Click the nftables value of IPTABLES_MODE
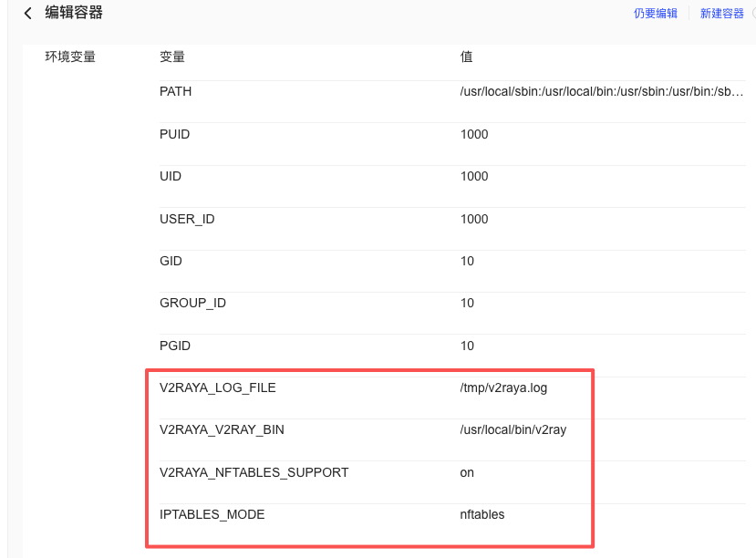 [x=482, y=514]
